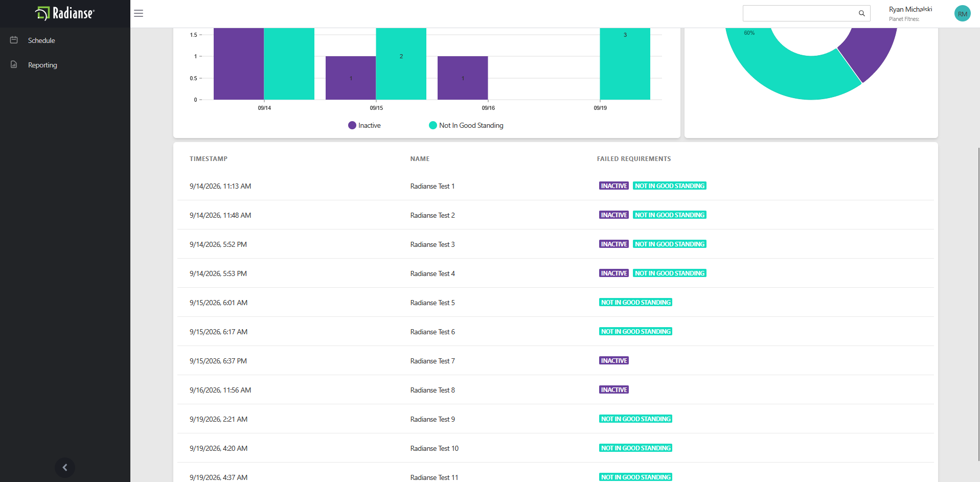Click the INACTIVE badge for Radianse Test 8
The width and height of the screenshot is (980, 482).
pos(613,390)
